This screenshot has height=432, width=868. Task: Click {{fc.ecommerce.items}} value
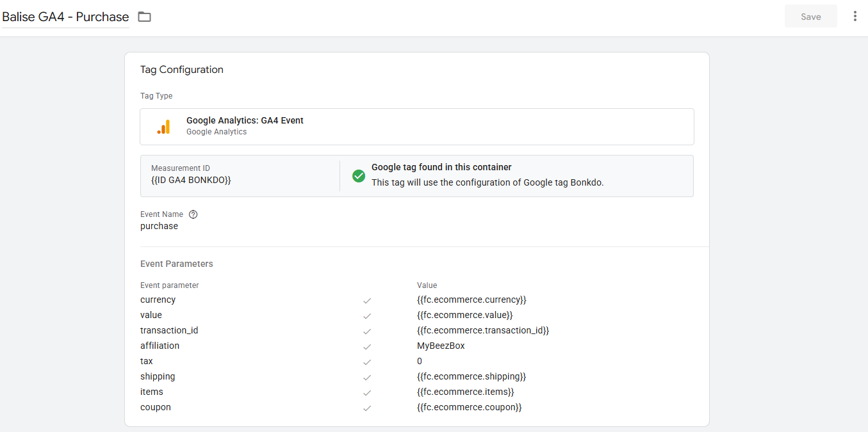[x=466, y=392]
